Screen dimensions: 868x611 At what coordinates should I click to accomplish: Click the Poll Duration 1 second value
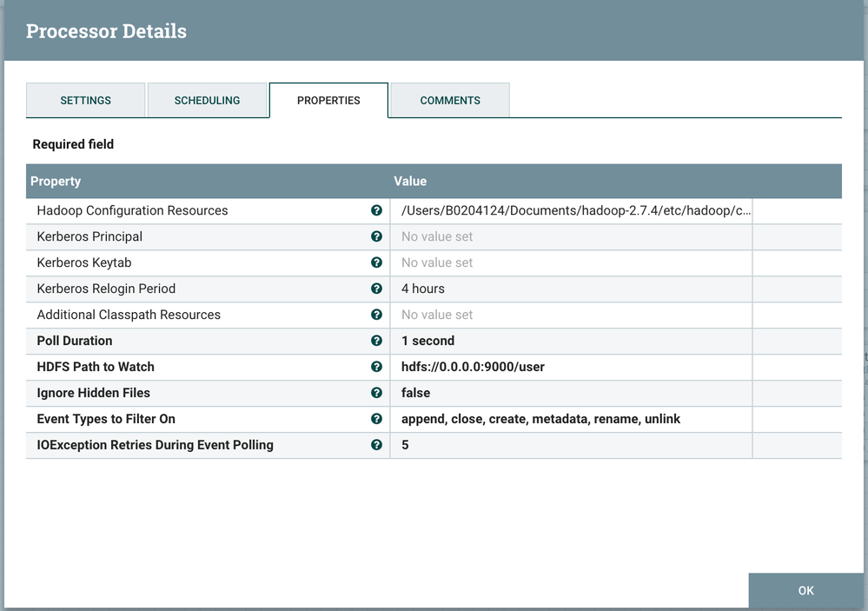[x=427, y=341]
